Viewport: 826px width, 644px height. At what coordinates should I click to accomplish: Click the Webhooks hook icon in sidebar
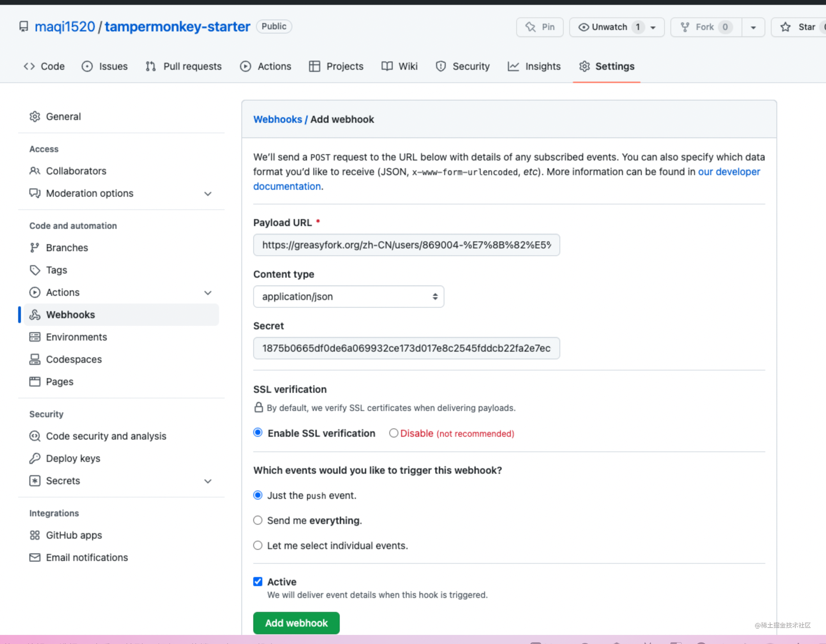[35, 315]
